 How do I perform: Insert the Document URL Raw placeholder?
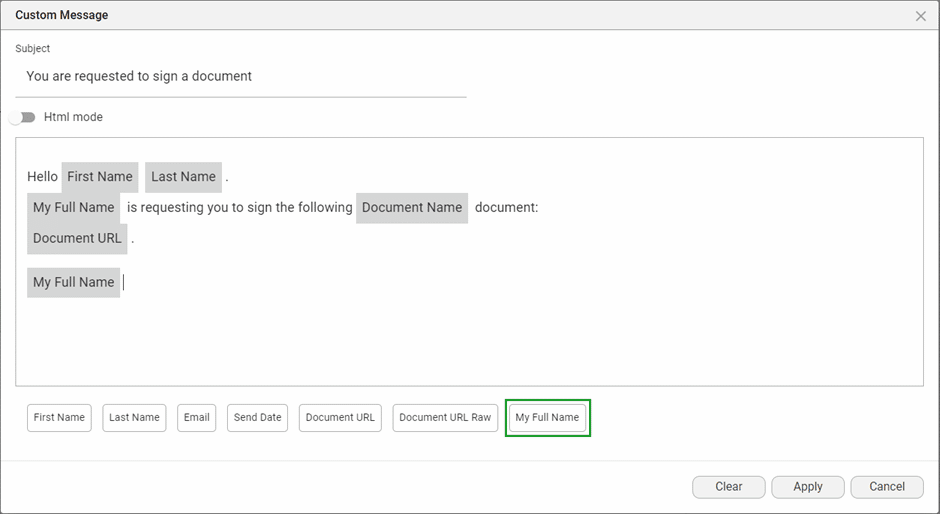coord(445,418)
